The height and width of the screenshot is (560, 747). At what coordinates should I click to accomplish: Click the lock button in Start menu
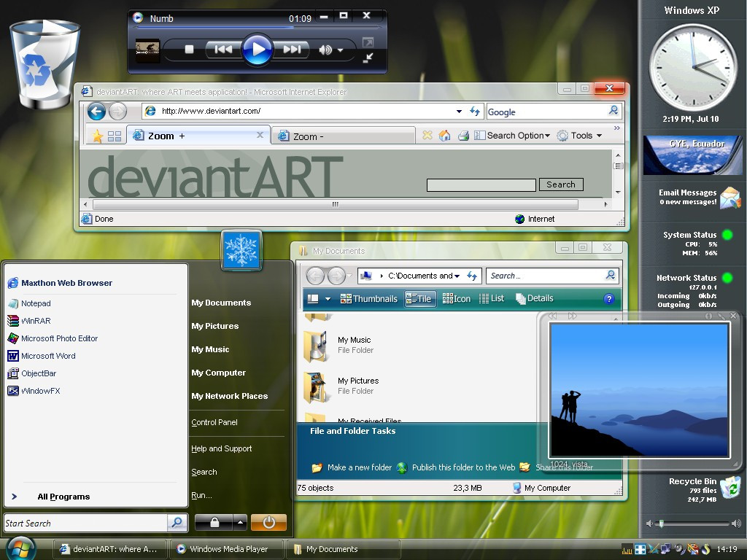pyautogui.click(x=214, y=522)
